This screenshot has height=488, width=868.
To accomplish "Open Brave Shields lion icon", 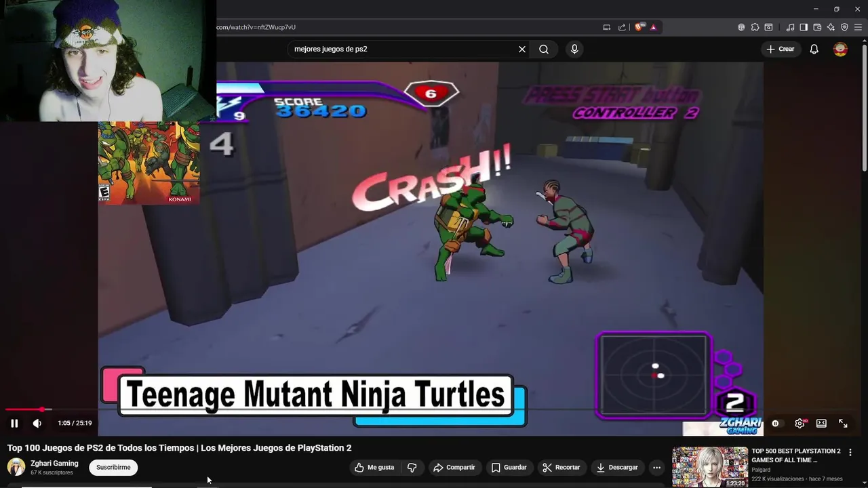I will (x=639, y=27).
